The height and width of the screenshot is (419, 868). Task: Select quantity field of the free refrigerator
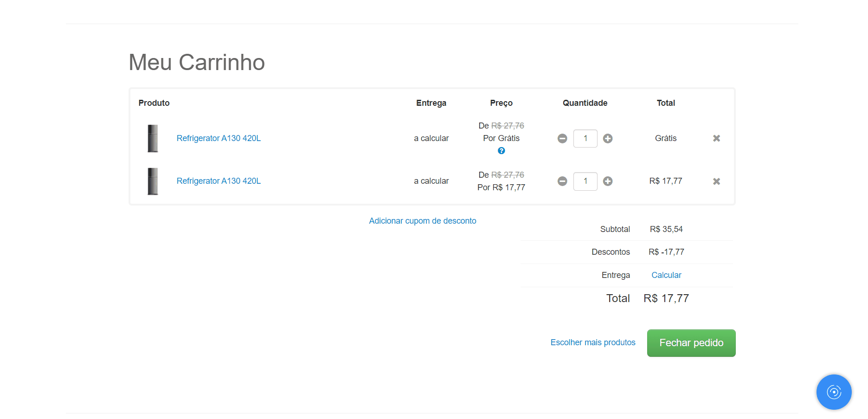(585, 138)
